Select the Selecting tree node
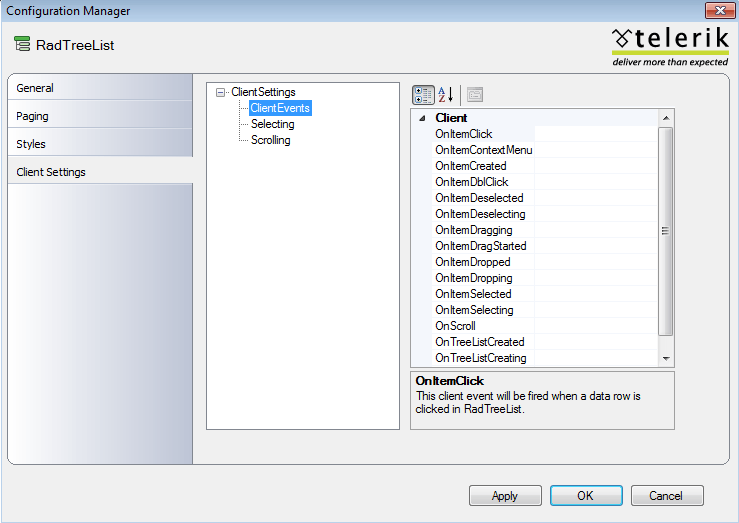The image size is (739, 523). click(x=272, y=124)
